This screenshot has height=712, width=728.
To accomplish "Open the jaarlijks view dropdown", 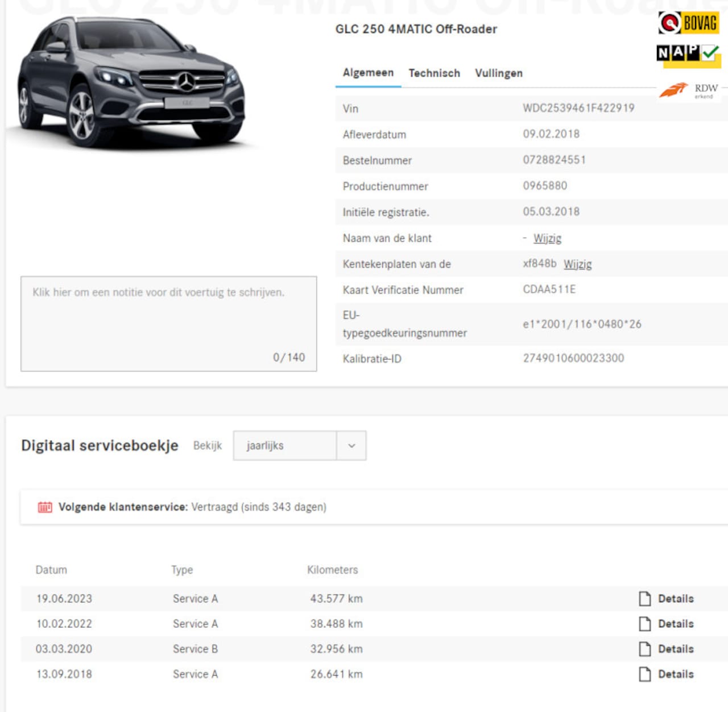I will (300, 445).
